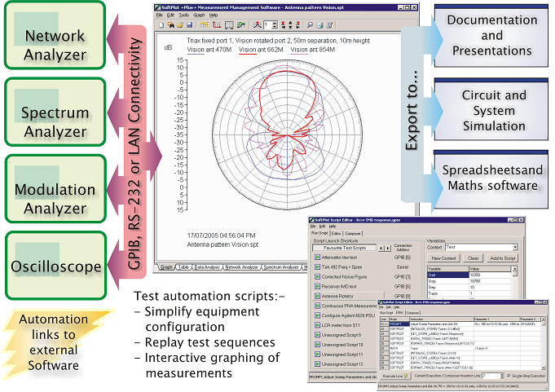Open the Graph menu
555x392 pixels.
[x=199, y=15]
